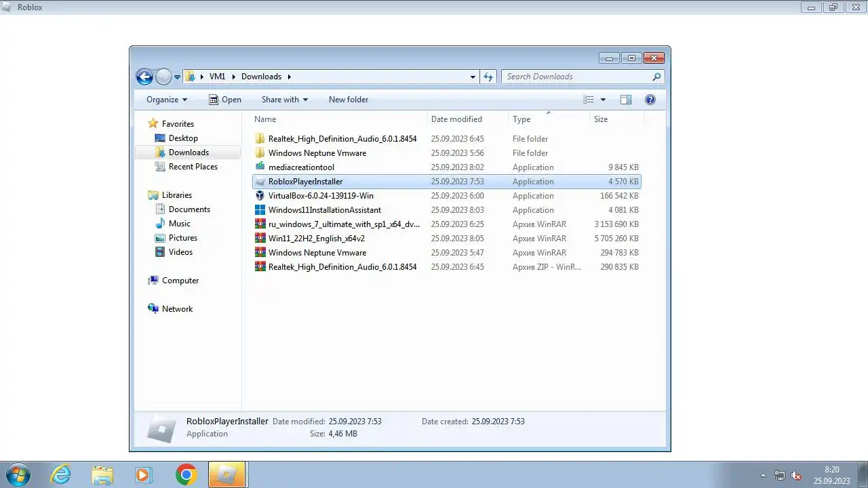868x488 pixels.
Task: Click the Forward navigation arrow button
Action: [x=163, y=77]
